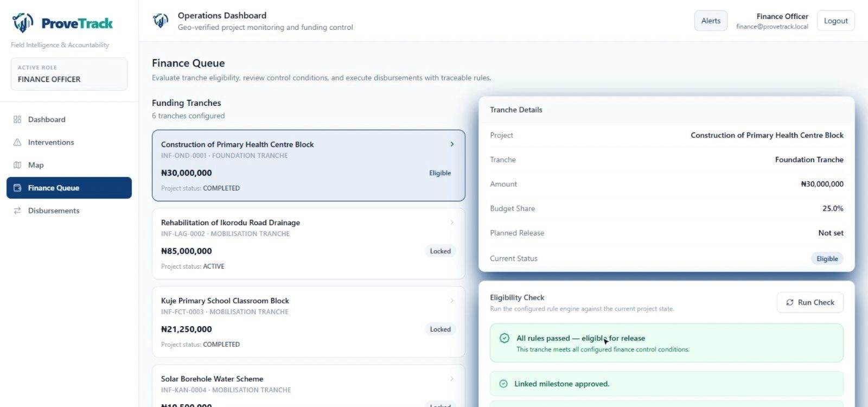Click the Locked badge on ₦21,250,000 tranche
Viewport: 868px width, 407px height.
[441, 329]
